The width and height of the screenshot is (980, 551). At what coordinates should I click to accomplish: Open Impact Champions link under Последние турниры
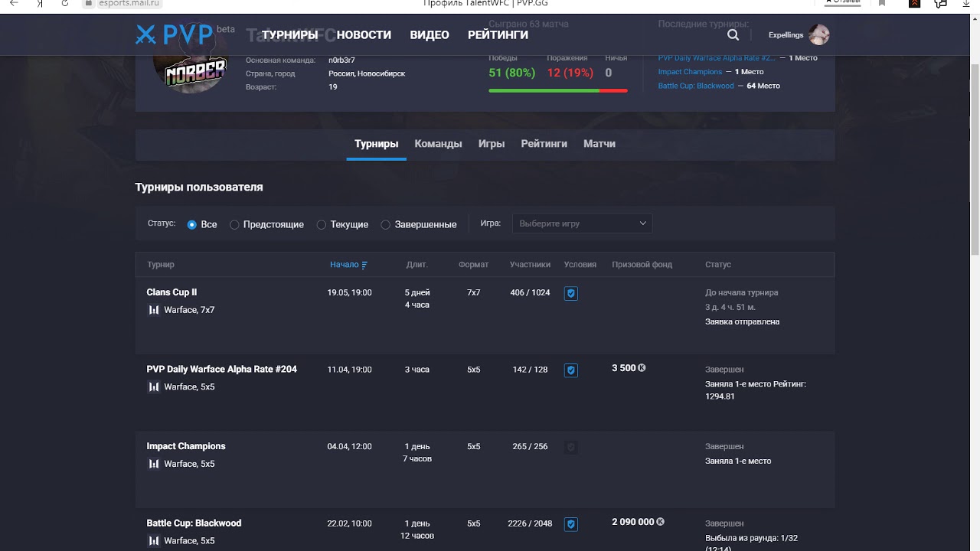(x=690, y=72)
